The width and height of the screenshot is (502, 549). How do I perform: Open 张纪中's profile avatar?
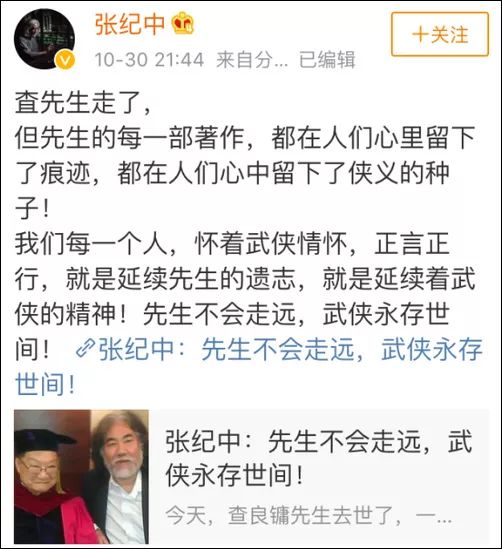click(44, 39)
